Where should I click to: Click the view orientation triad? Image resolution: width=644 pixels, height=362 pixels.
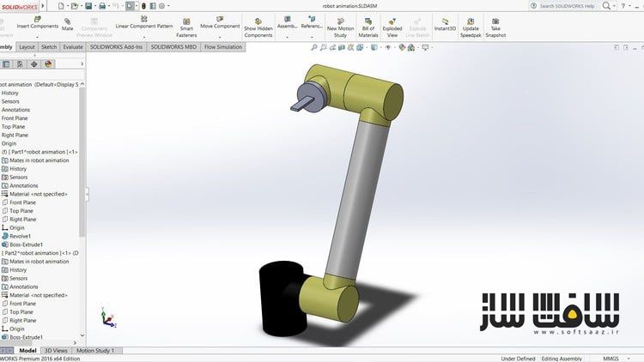[108, 317]
